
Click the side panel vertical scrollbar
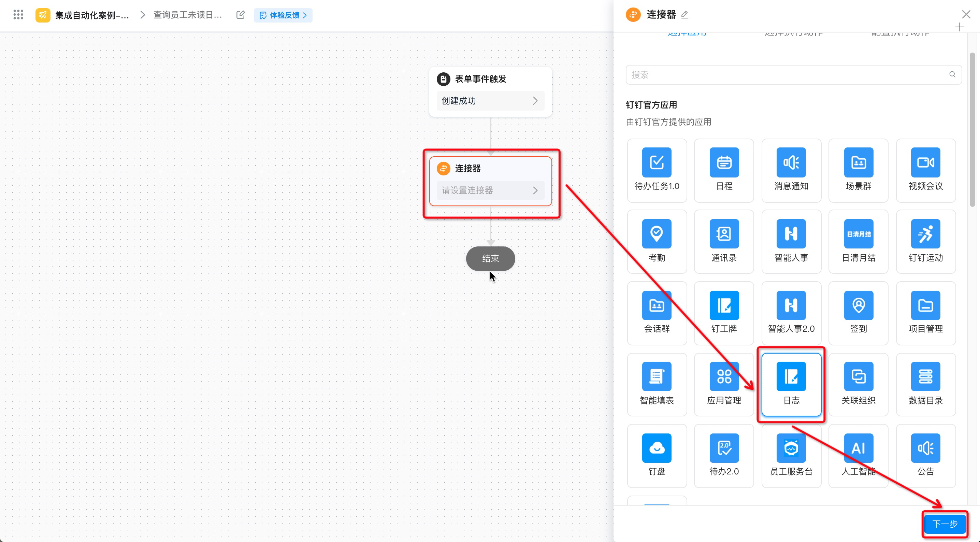[x=972, y=129]
